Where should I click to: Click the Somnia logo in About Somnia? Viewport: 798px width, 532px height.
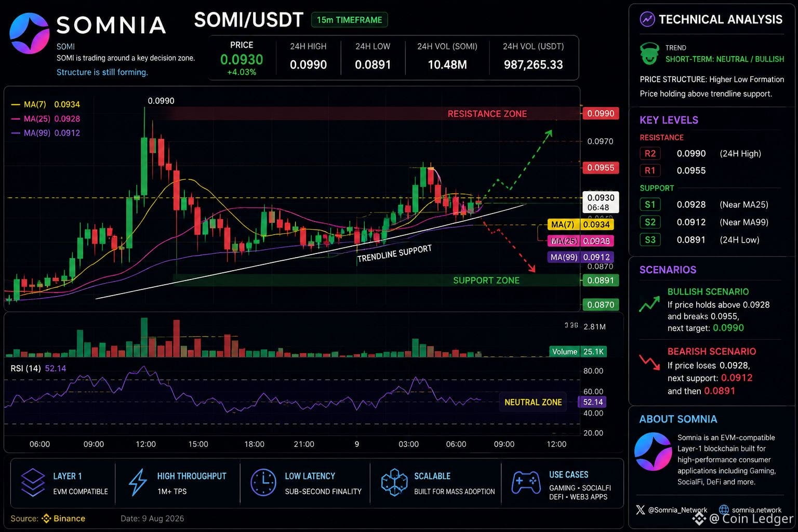pyautogui.click(x=654, y=451)
